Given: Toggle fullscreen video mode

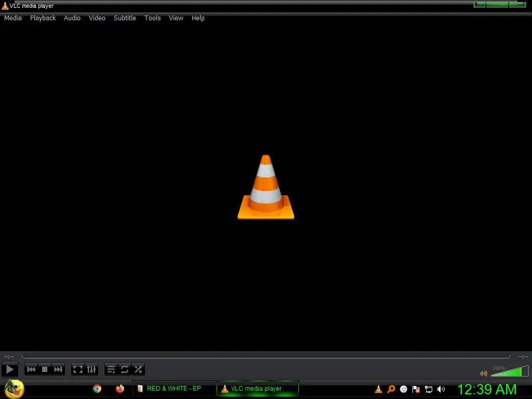Looking at the screenshot, I should (78, 369).
